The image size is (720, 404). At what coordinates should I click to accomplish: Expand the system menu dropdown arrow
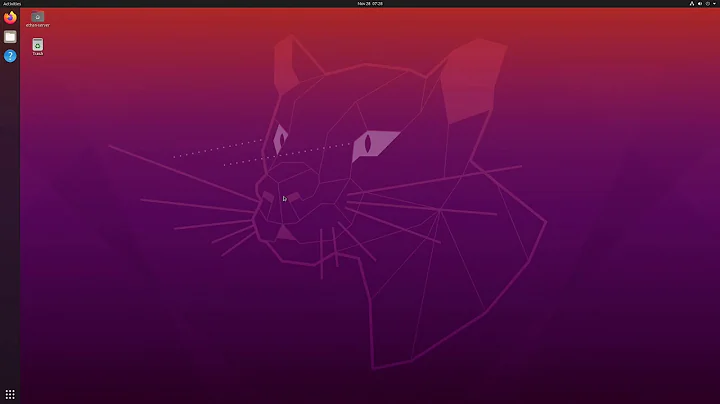point(714,3)
